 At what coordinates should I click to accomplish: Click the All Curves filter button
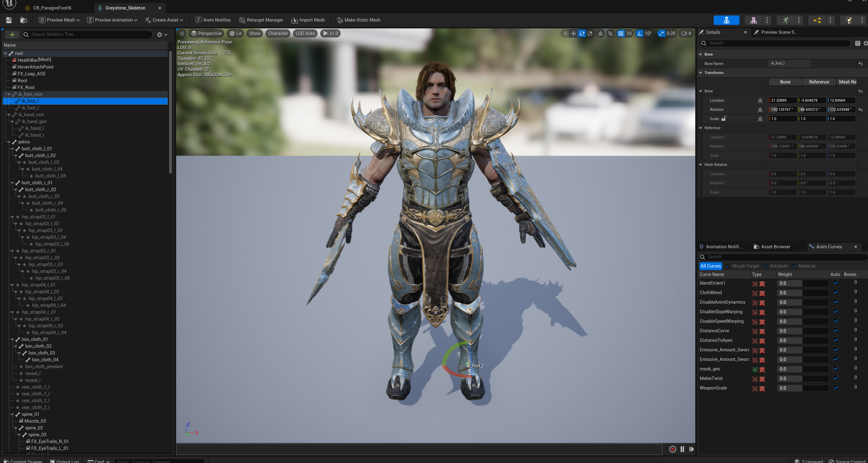[711, 266]
